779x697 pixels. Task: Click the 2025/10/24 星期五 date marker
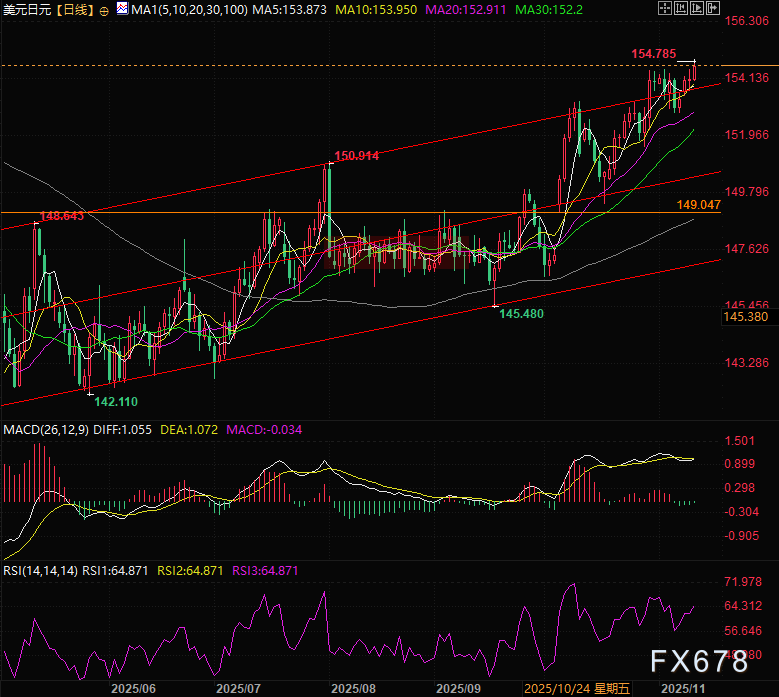(x=578, y=689)
